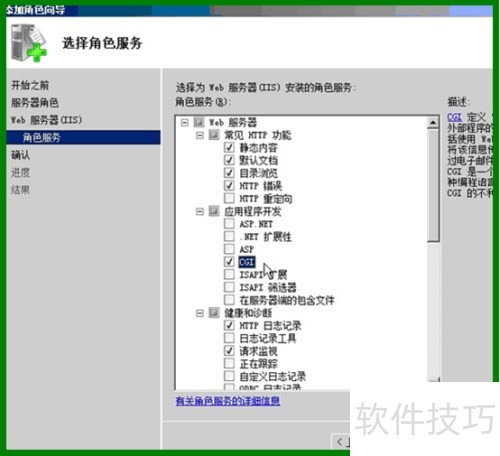
Task: Click the 应用程序开发 group icon
Action: click(214, 211)
